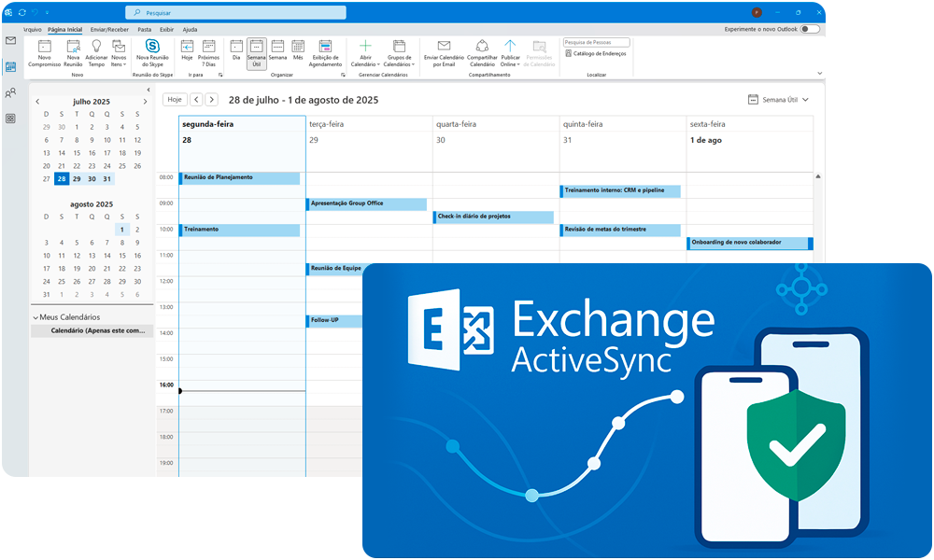
Task: Open the Mail icon in left sidebar
Action: coord(10,41)
